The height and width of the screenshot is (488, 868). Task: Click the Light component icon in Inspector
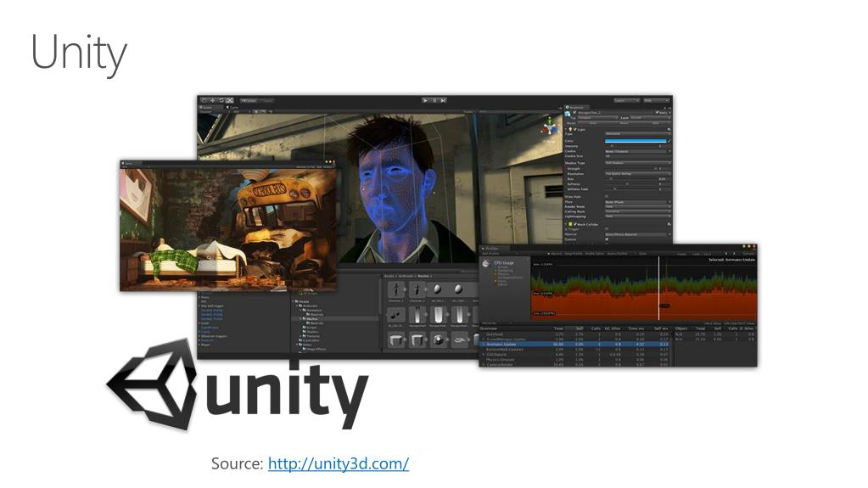570,130
